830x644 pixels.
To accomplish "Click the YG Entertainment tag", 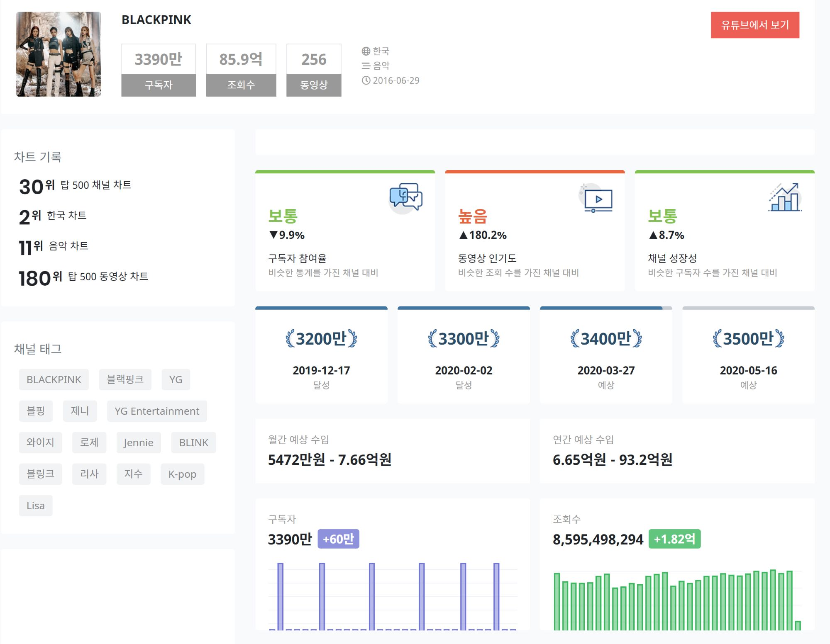I will (157, 411).
